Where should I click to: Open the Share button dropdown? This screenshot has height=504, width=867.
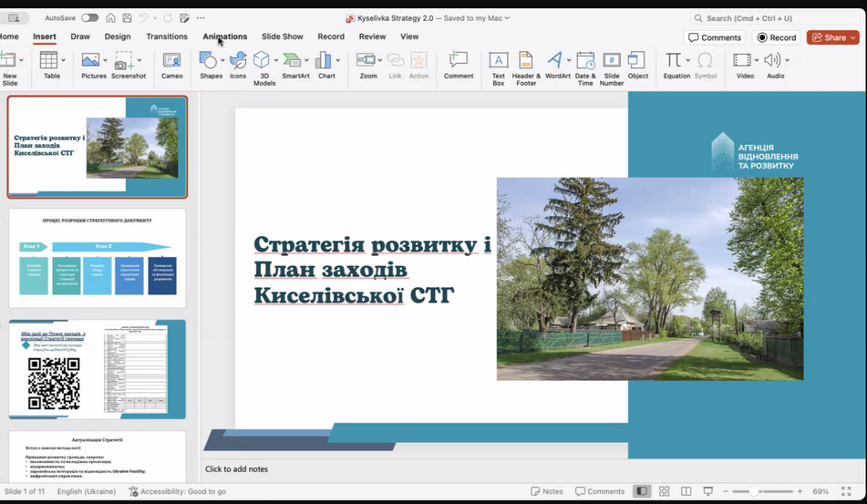coord(853,37)
